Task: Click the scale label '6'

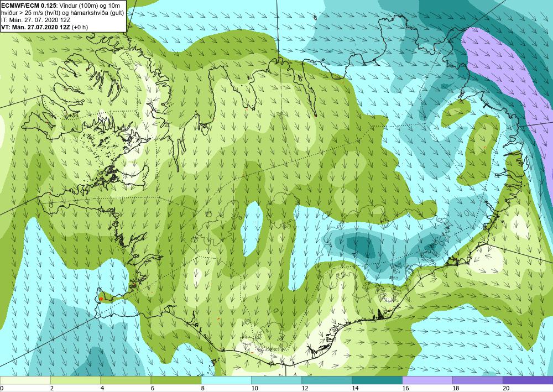Action: coord(153,388)
